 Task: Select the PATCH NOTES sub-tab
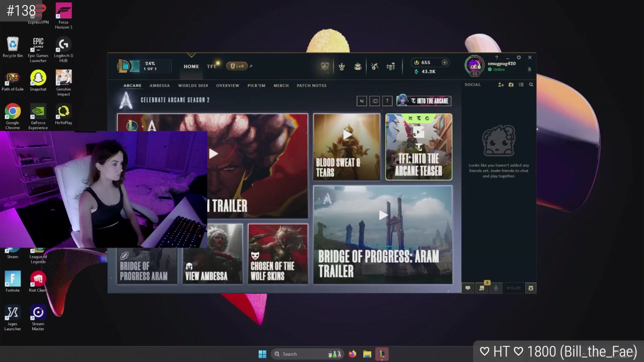point(311,85)
